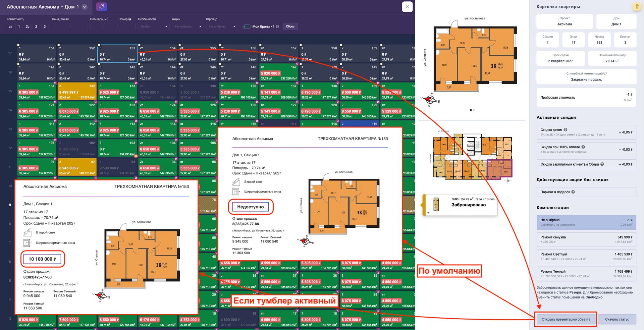Enable the Мои брони switch

(247, 26)
